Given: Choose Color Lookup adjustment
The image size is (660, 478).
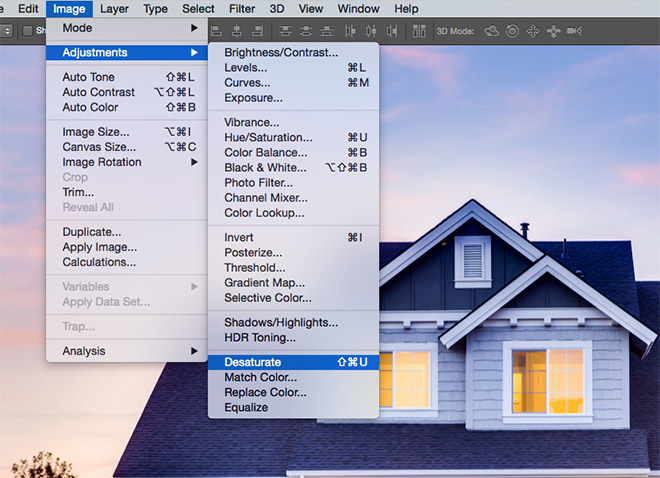Looking at the screenshot, I should [293, 213].
